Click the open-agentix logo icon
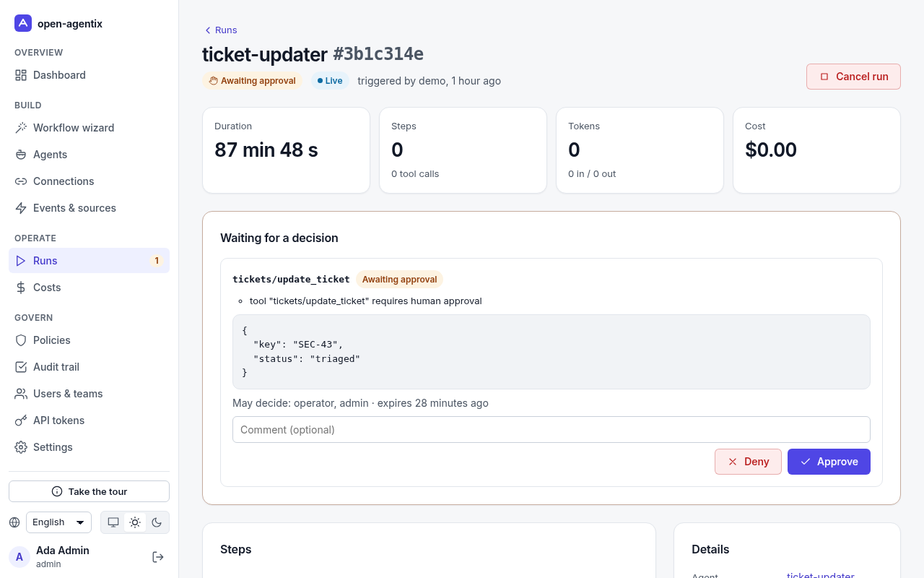This screenshot has height=578, width=924. click(x=23, y=23)
